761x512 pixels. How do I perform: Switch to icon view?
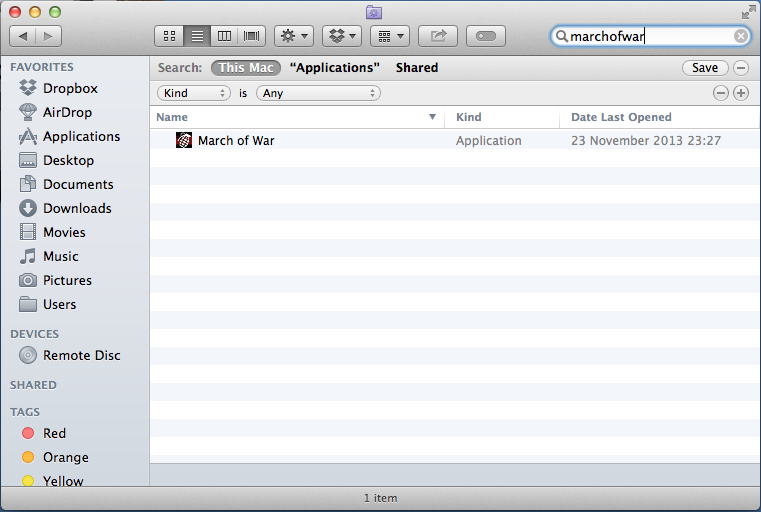(x=169, y=36)
